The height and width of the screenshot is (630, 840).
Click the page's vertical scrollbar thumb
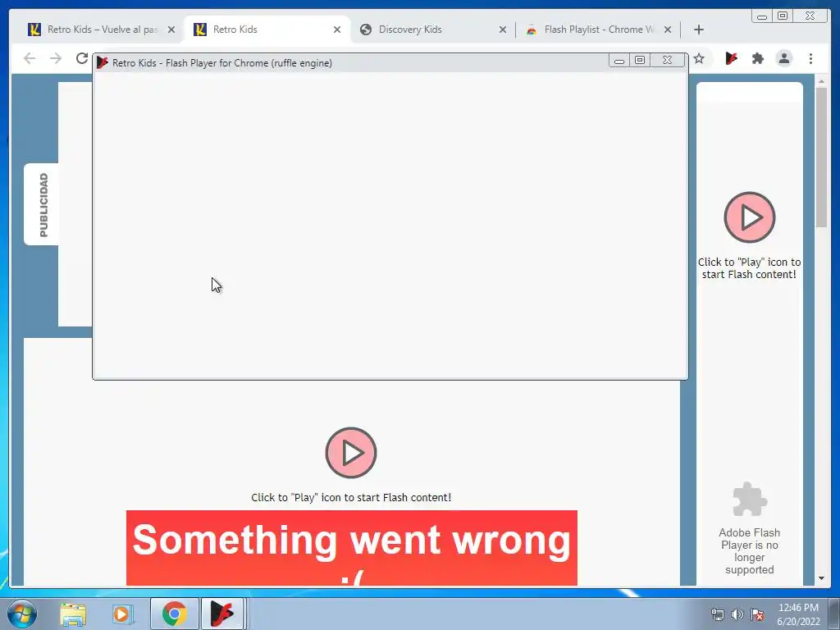pos(821,157)
